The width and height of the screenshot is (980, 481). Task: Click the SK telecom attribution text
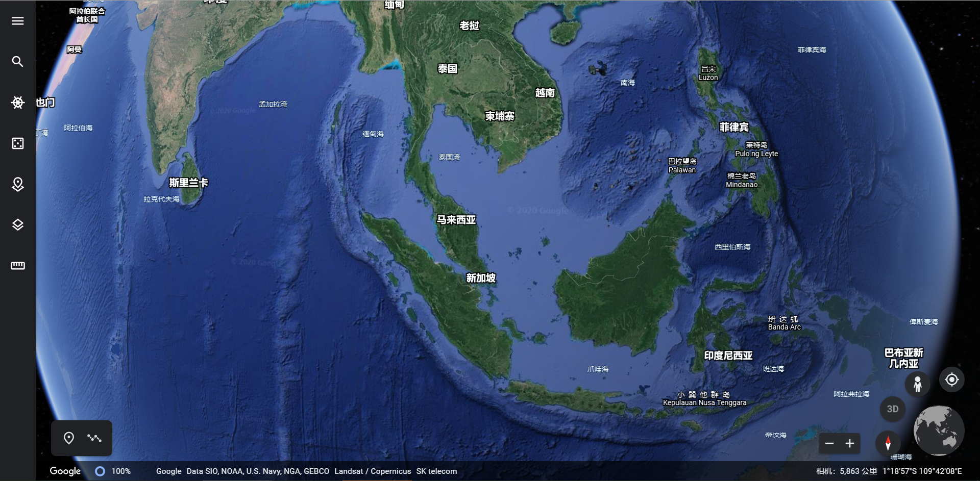point(436,471)
